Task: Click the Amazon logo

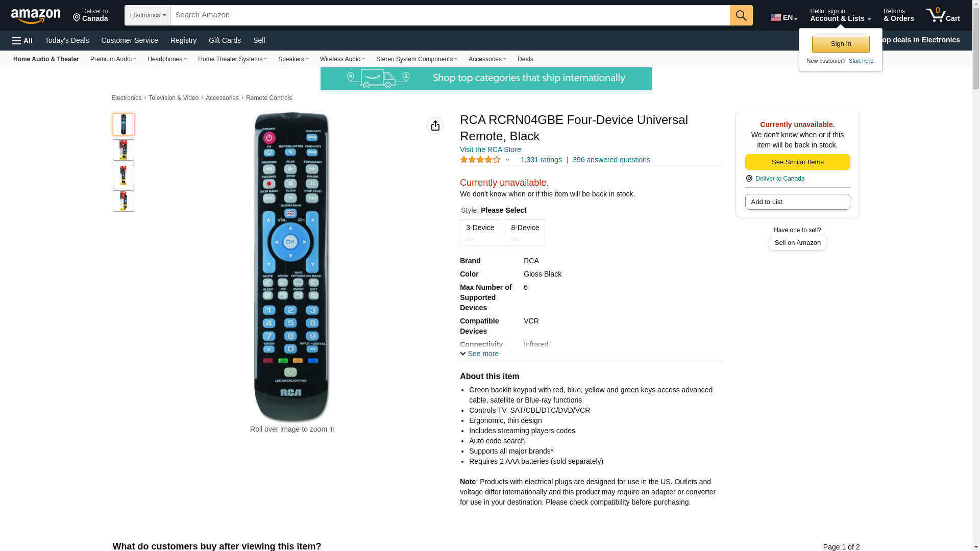Action: (36, 16)
